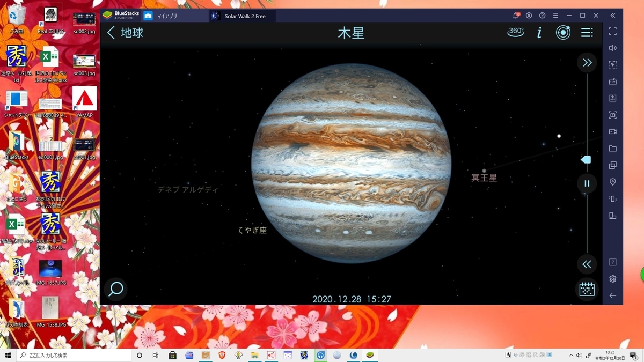Shake the device icon in sidebar
Screen dimensions: 644x362
(x=612, y=198)
